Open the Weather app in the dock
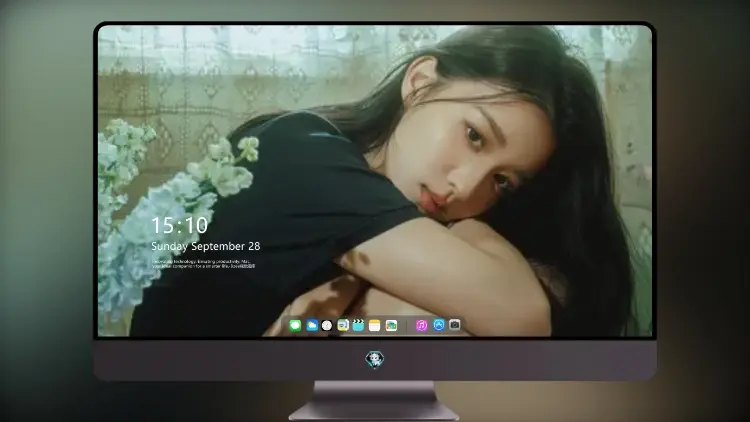The width and height of the screenshot is (750, 422). (x=312, y=326)
